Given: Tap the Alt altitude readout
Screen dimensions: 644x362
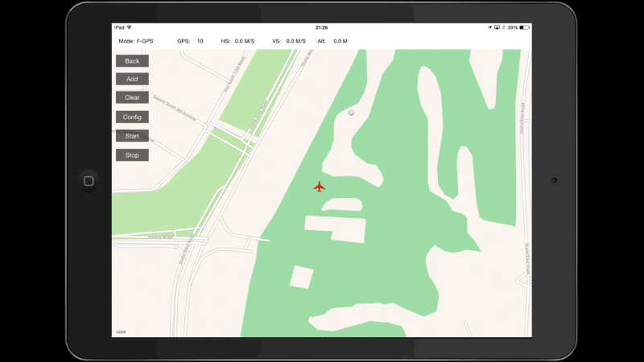Looking at the screenshot, I should (332, 41).
